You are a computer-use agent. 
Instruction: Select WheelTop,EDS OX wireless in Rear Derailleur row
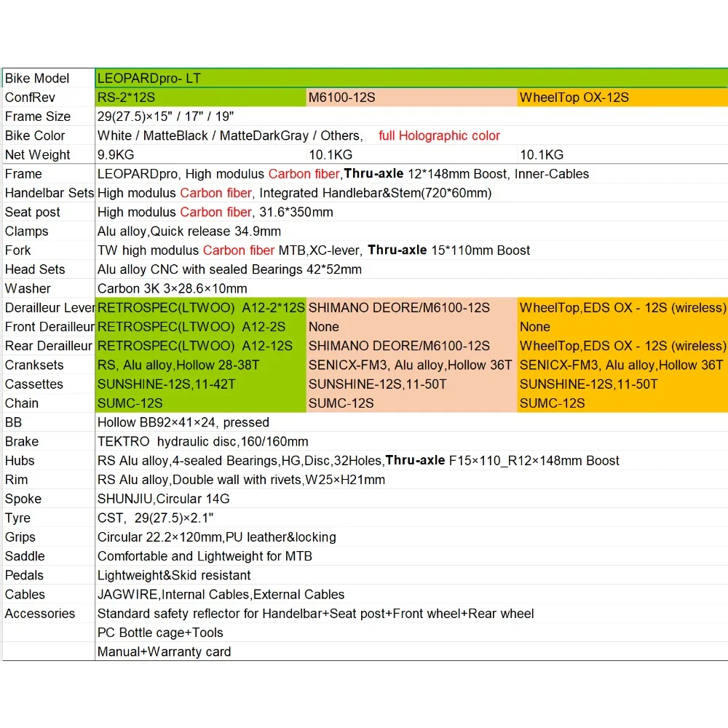[622, 346]
